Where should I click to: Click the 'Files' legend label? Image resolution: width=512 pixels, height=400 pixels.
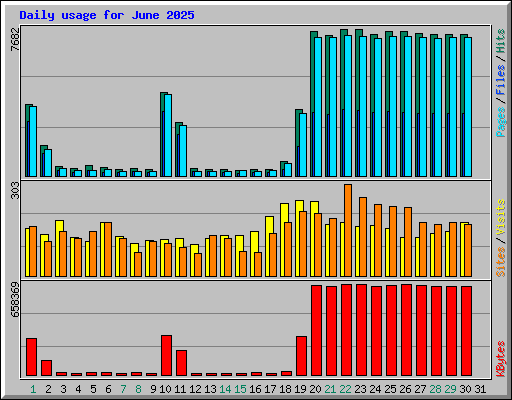(x=501, y=80)
